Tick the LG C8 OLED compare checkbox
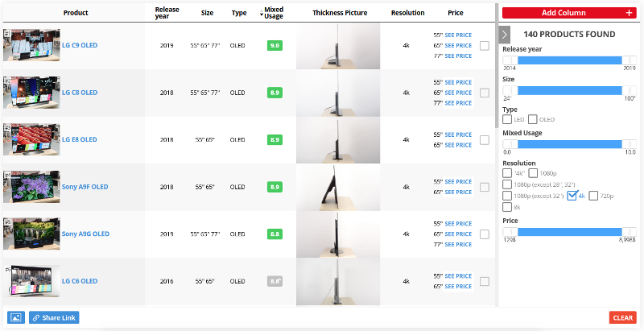Viewport: 644px width, 331px height. [484, 93]
